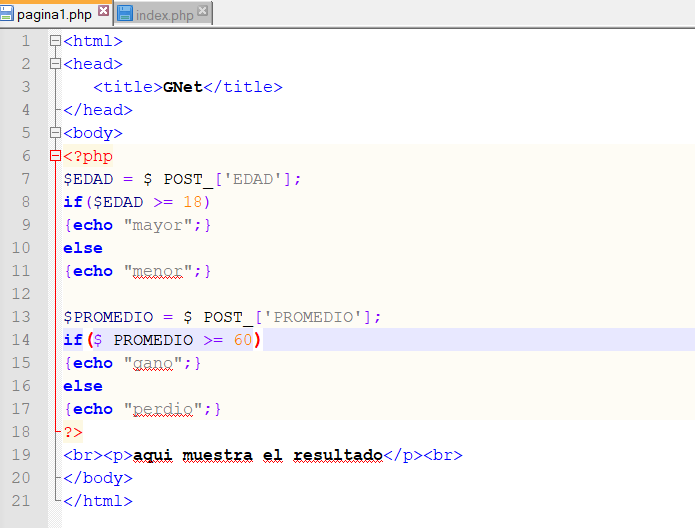Close the pagina1.php tab
The height and width of the screenshot is (528, 695).
103,10
